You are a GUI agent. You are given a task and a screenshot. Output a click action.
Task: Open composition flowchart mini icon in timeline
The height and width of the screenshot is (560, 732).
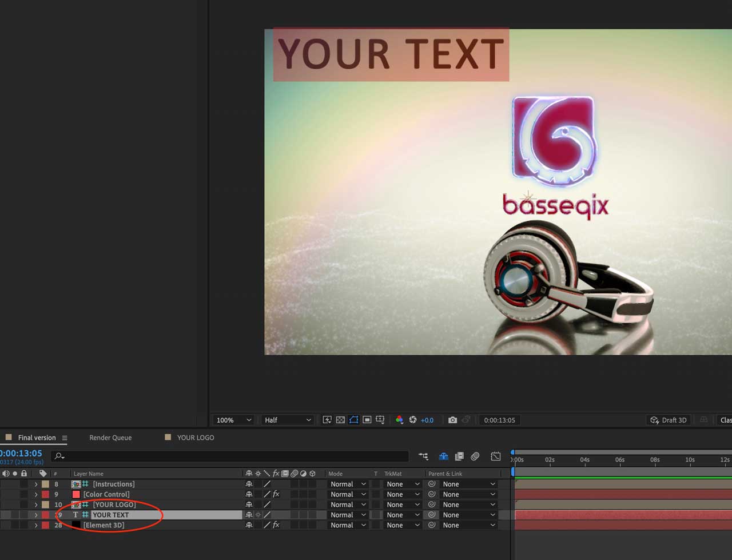(x=423, y=456)
